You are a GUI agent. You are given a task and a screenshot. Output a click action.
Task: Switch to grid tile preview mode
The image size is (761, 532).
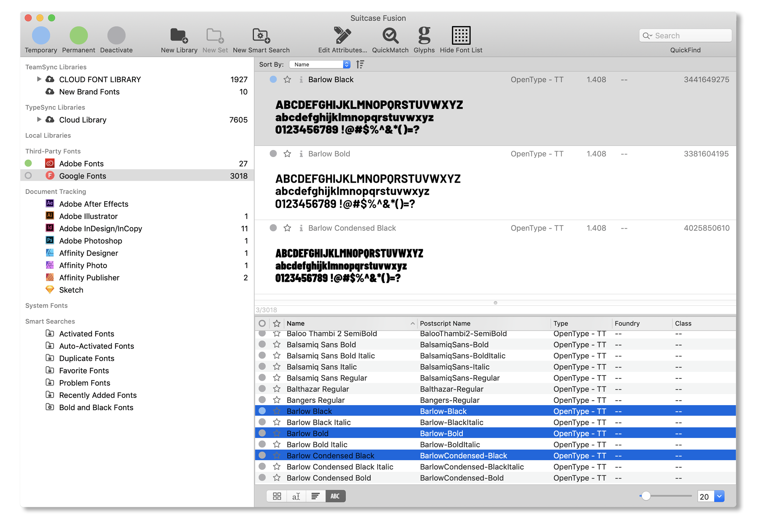(x=277, y=496)
